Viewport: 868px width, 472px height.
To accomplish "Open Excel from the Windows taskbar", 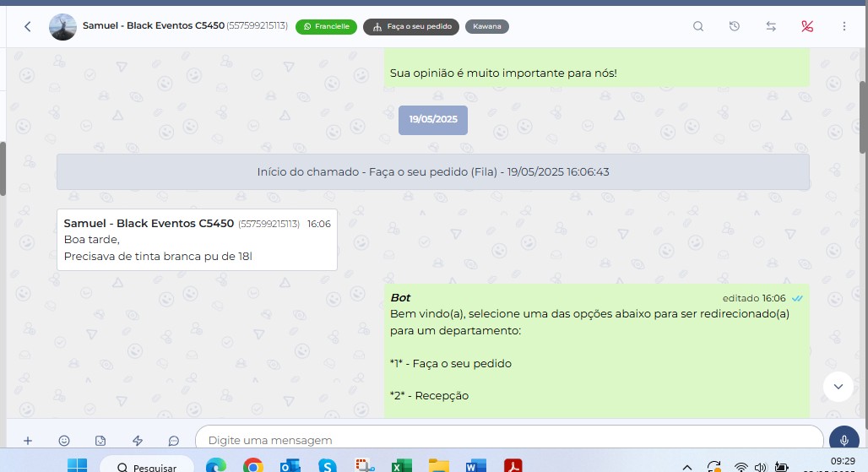I will 401,466.
